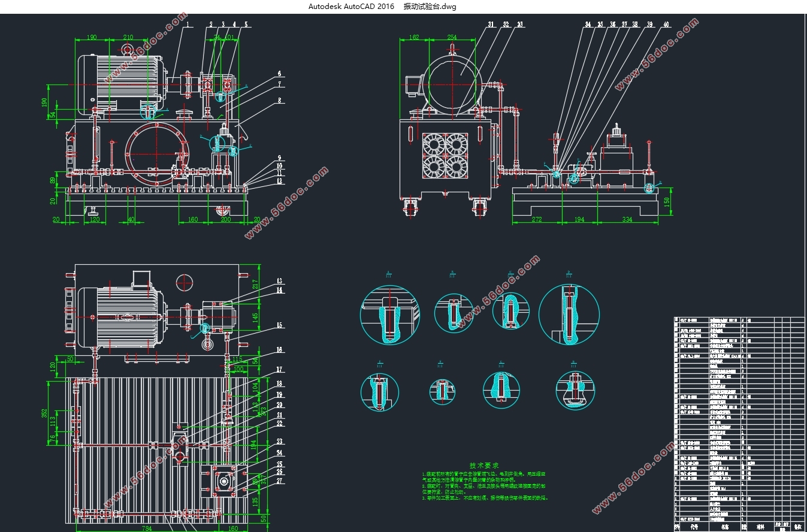Screen dimensions: 807x532
Task: Pick the vertical 89 dimension value
Action: coord(52,180)
